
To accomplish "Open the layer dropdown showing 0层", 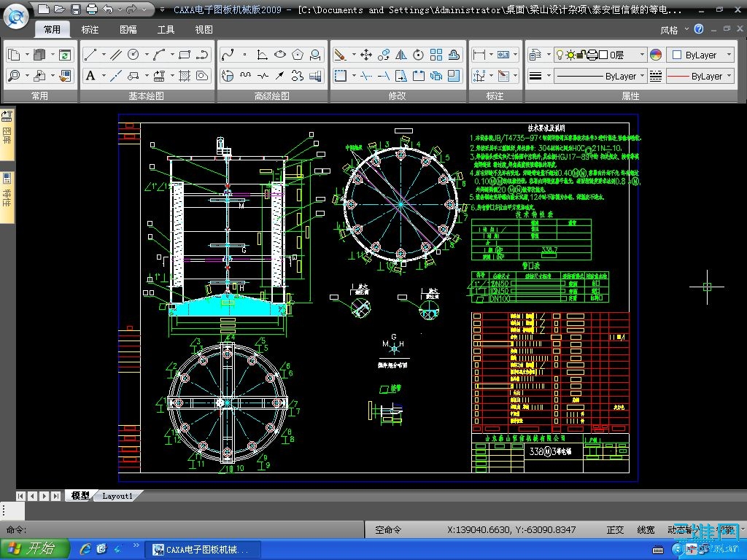I will (600, 55).
